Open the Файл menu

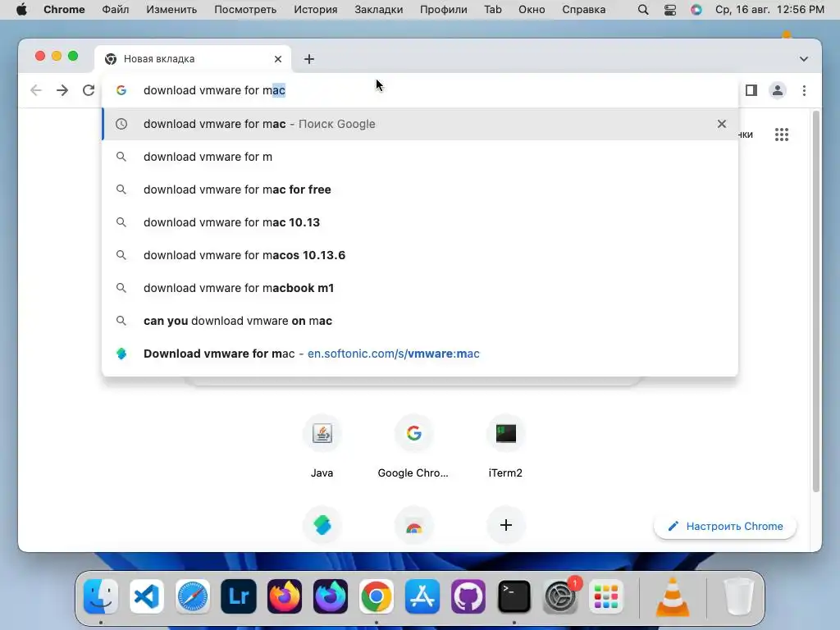click(115, 10)
